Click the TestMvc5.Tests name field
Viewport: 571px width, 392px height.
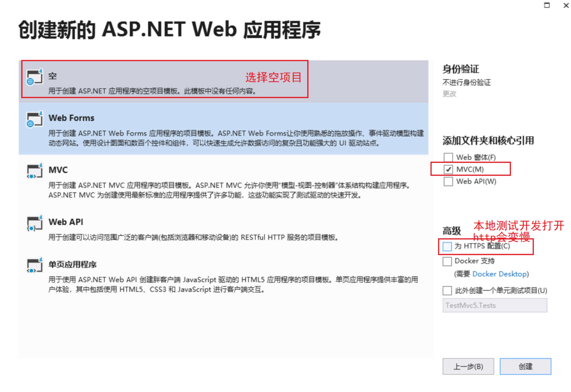click(494, 305)
